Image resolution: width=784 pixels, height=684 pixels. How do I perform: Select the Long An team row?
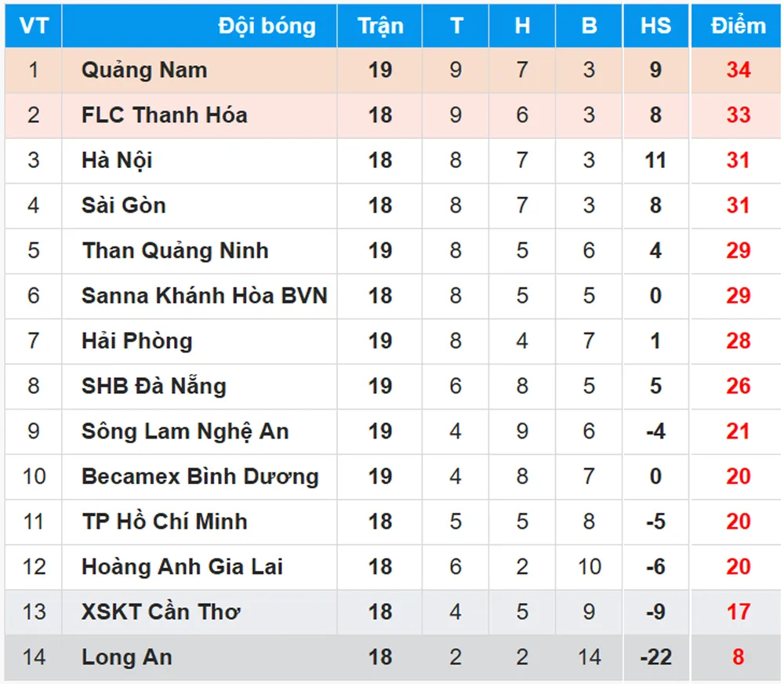(x=126, y=657)
